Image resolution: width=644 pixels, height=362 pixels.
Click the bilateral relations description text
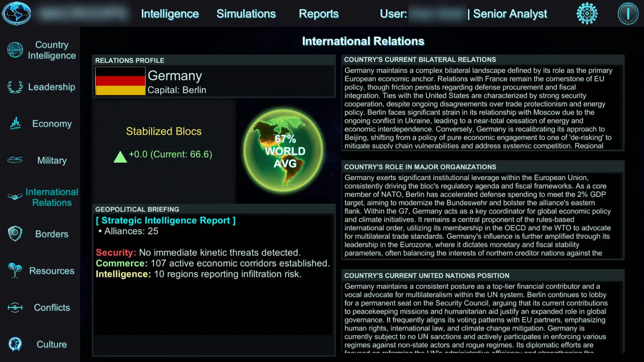[x=479, y=108]
